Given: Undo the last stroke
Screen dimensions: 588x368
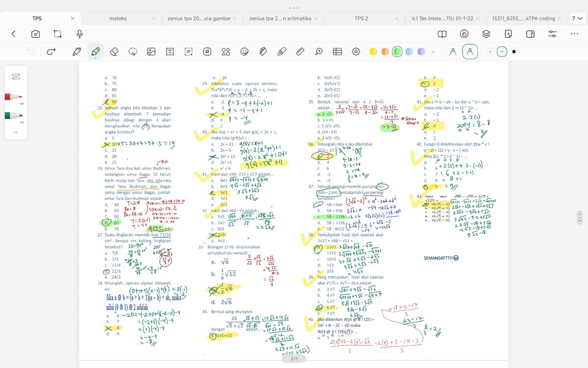Looking at the screenshot, I should (31, 52).
